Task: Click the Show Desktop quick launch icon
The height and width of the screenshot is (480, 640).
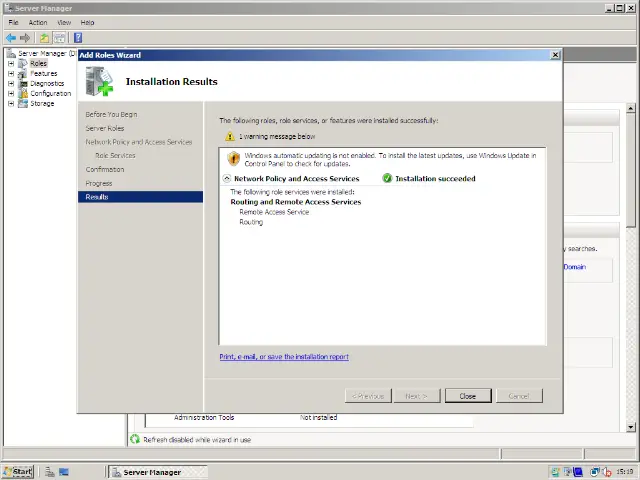Action: pyautogui.click(x=64, y=472)
